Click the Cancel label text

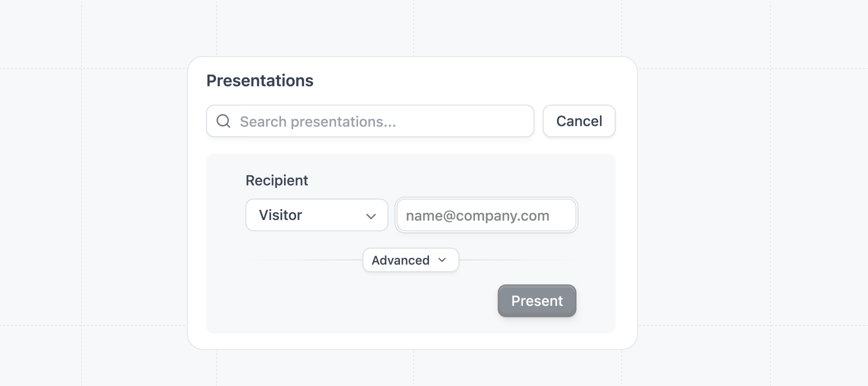579,121
